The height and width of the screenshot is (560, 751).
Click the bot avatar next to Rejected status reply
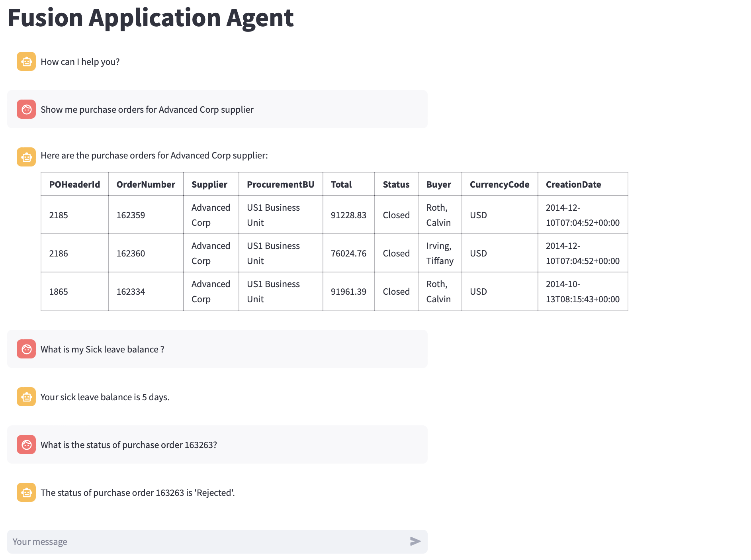click(x=25, y=492)
